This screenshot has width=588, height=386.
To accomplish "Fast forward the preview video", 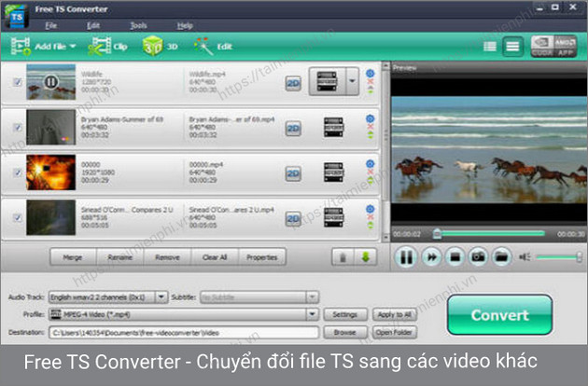I will [431, 257].
